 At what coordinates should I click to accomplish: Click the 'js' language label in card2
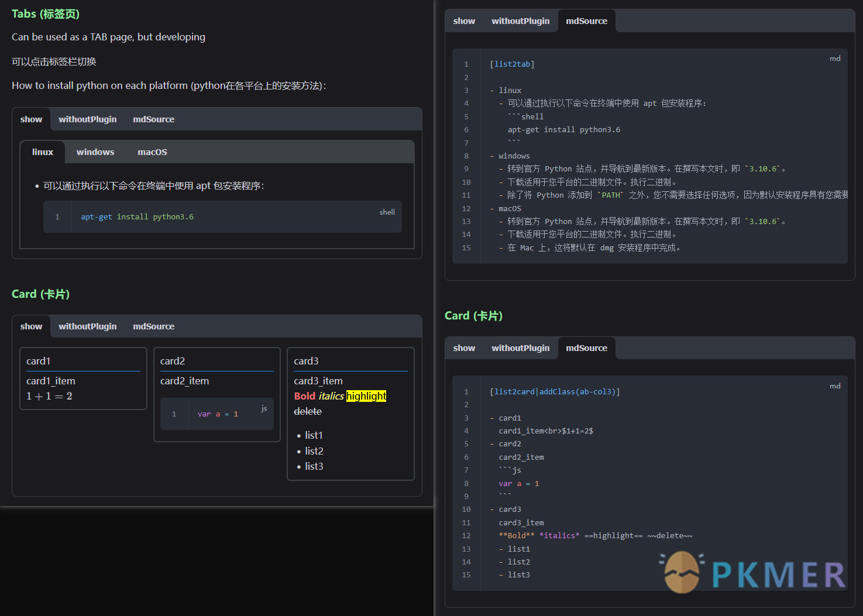tap(264, 408)
